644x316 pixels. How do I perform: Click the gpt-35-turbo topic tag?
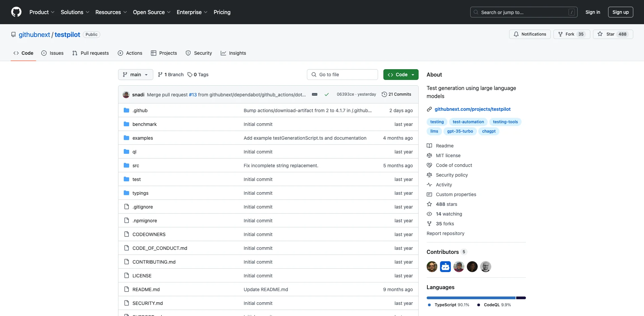click(460, 131)
